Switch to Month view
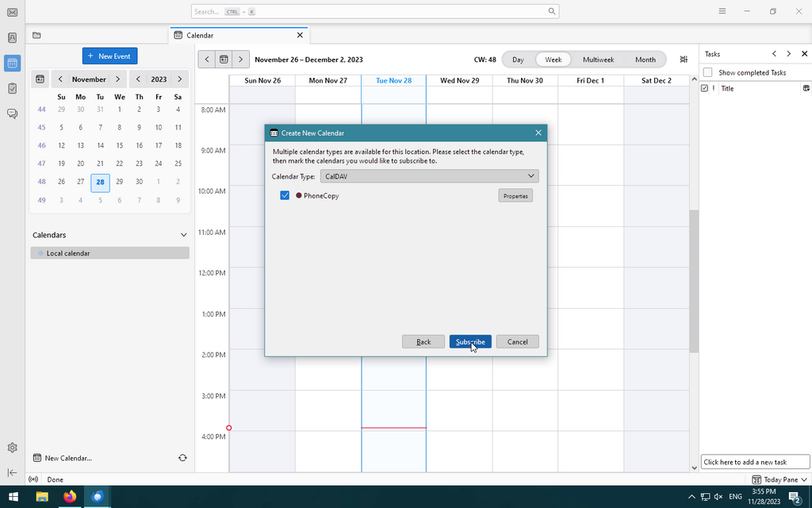The image size is (812, 508). pyautogui.click(x=645, y=60)
